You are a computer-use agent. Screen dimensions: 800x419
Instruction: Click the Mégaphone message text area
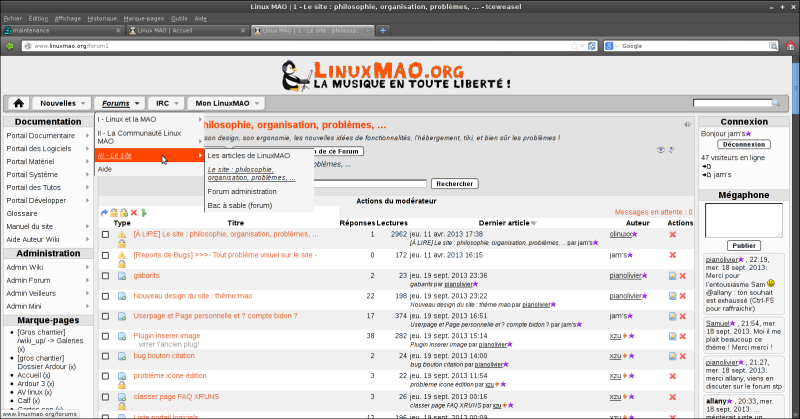[x=743, y=220]
